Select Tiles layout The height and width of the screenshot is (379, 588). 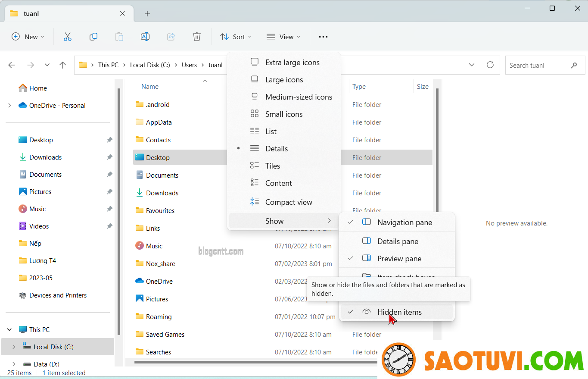click(x=284, y=166)
